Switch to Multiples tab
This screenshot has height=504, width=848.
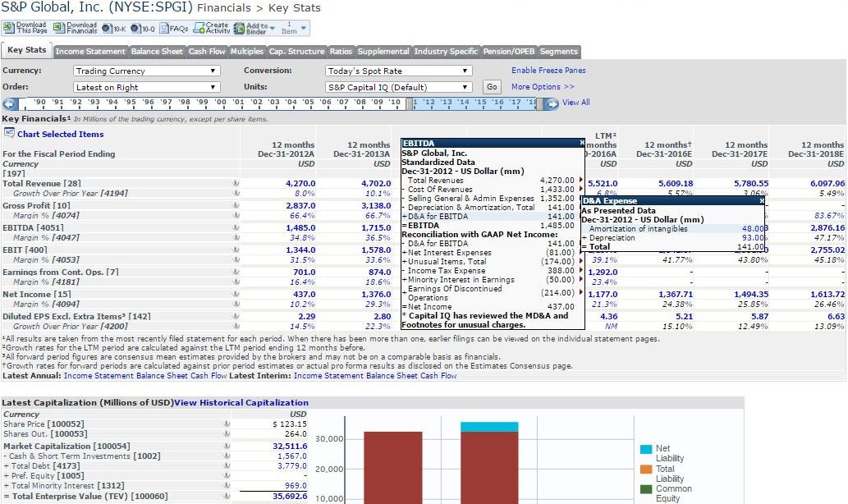(x=246, y=52)
